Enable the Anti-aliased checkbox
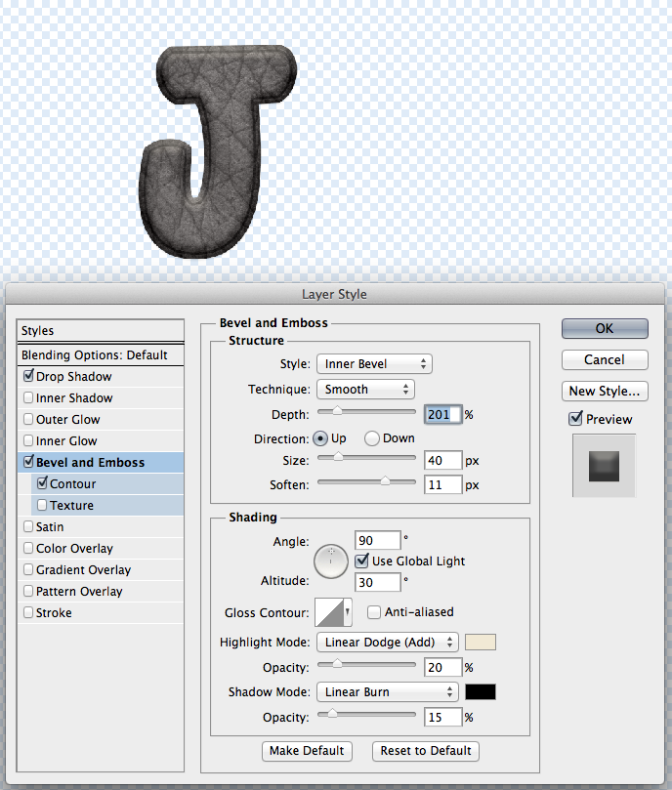 tap(373, 612)
